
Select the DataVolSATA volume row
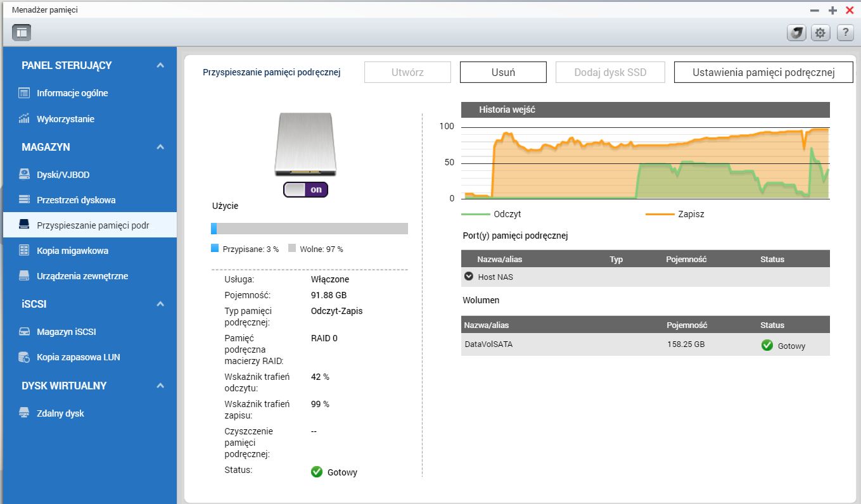click(646, 344)
